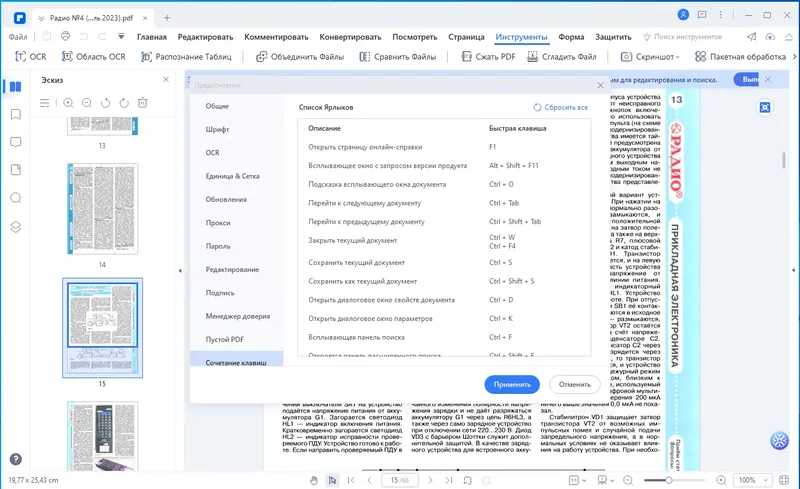Click the page number input field
The height and width of the screenshot is (489, 800).
click(399, 480)
